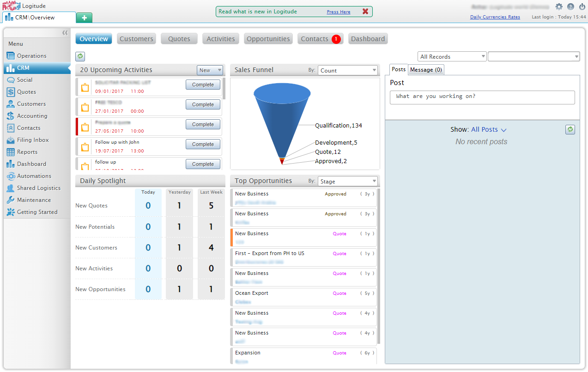Open Operations from the sidebar menu
This screenshot has width=588, height=372.
click(x=37, y=56)
